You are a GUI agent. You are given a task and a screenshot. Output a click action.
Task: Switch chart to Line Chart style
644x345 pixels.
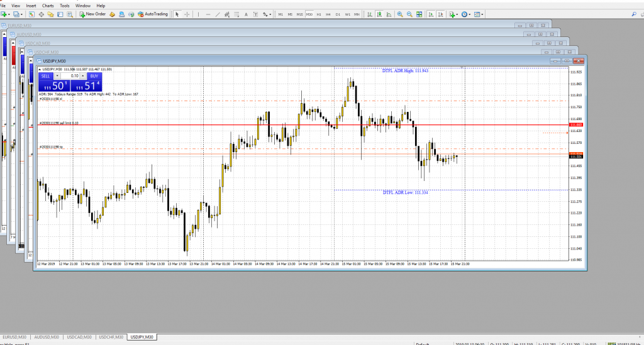pos(389,14)
